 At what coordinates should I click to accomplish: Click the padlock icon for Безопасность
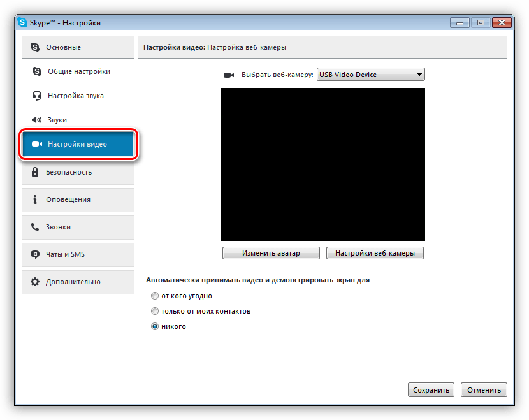[x=34, y=172]
